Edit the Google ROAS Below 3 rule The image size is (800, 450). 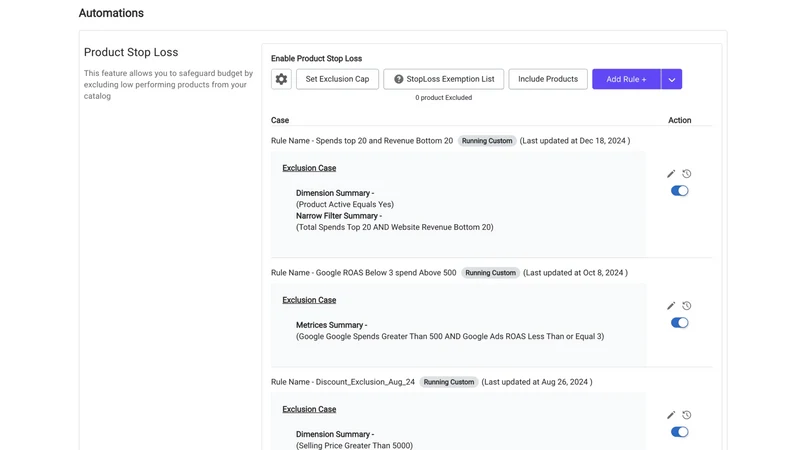(671, 306)
